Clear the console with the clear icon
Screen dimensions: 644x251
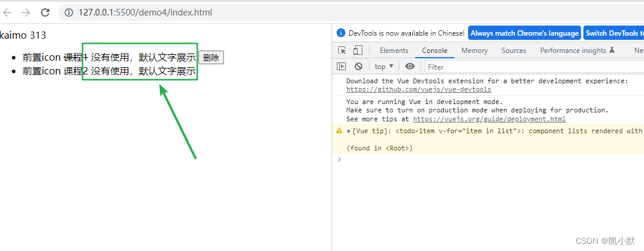[359, 66]
